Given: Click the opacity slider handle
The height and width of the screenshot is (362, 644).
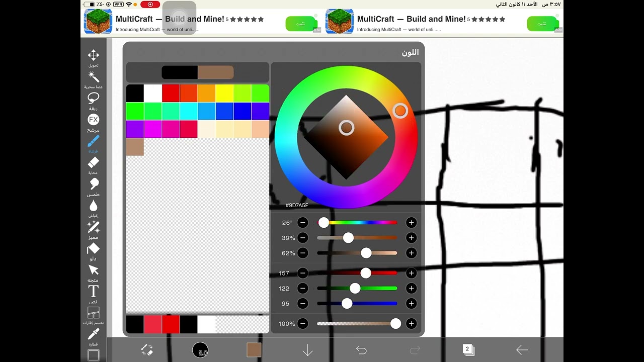Looking at the screenshot, I should pos(396,324).
